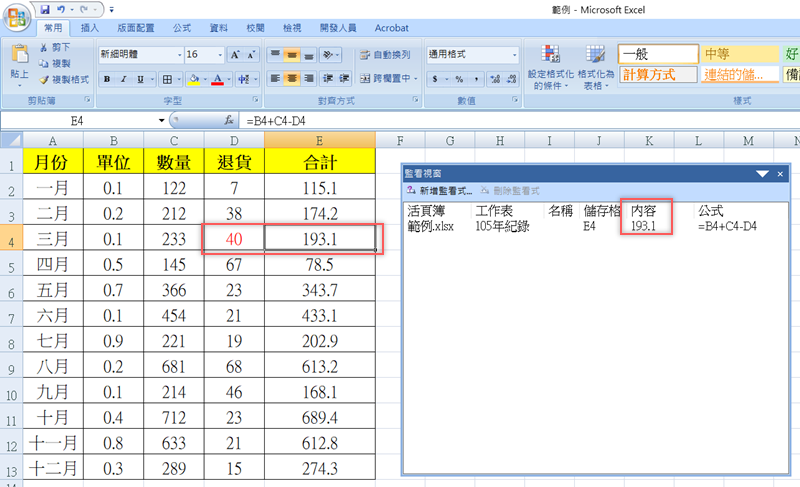Viewport: 800px width, 487px height.
Task: Switch to the 插入 (Insert) tab
Action: point(89,29)
